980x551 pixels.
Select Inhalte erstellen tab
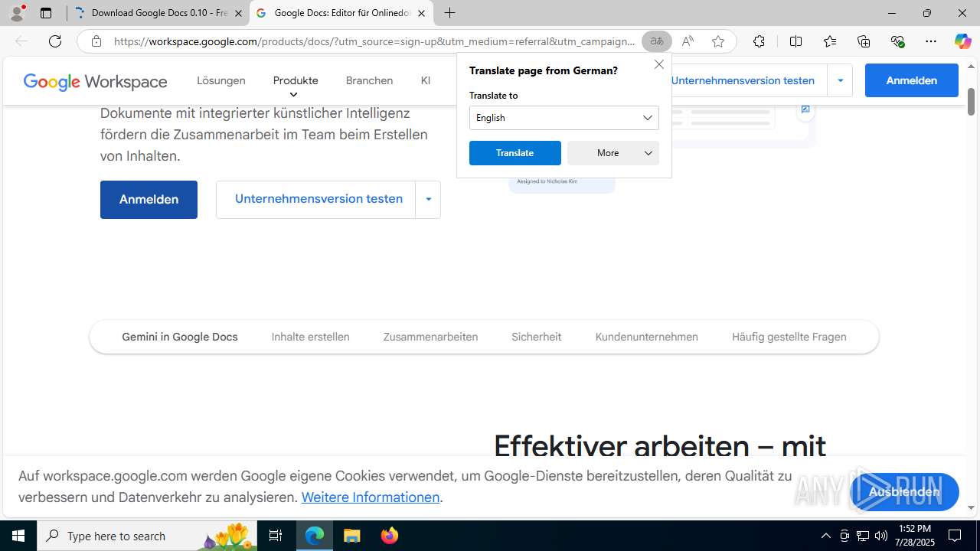[310, 337]
